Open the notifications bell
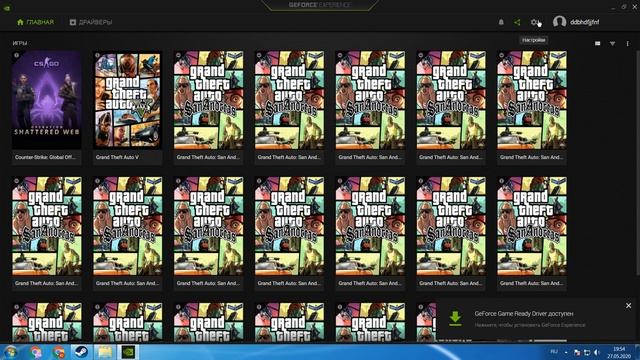Image resolution: width=640 pixels, height=360 pixels. (501, 22)
